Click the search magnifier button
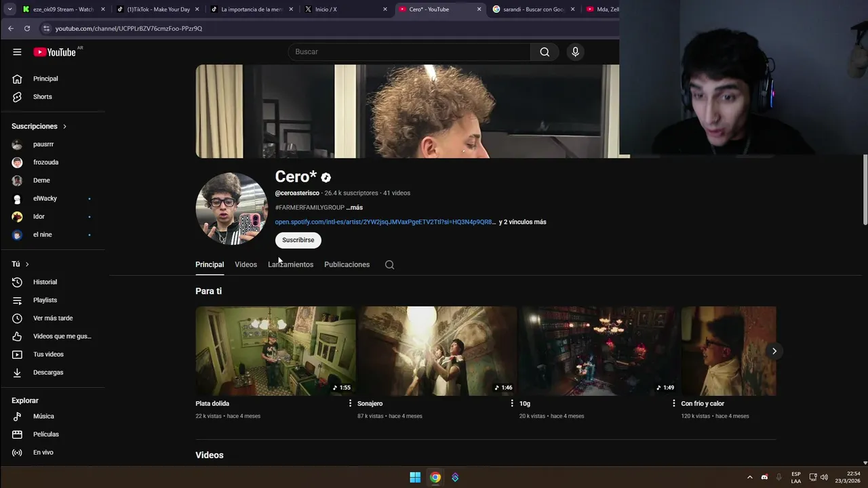Screen dimensions: 868x488 [545, 52]
